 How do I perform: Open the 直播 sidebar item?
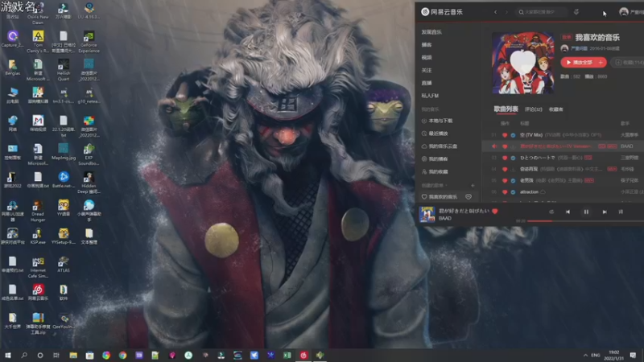[x=427, y=83]
